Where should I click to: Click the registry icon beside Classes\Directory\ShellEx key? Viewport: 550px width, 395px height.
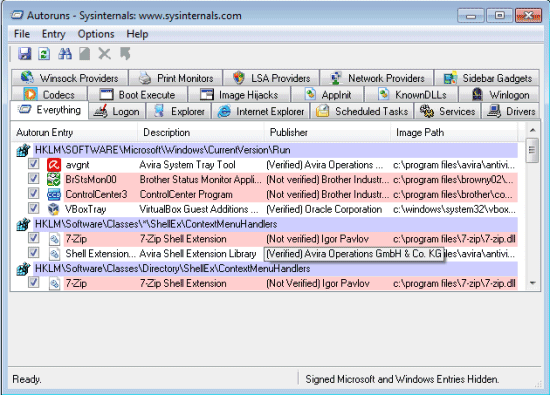24,269
